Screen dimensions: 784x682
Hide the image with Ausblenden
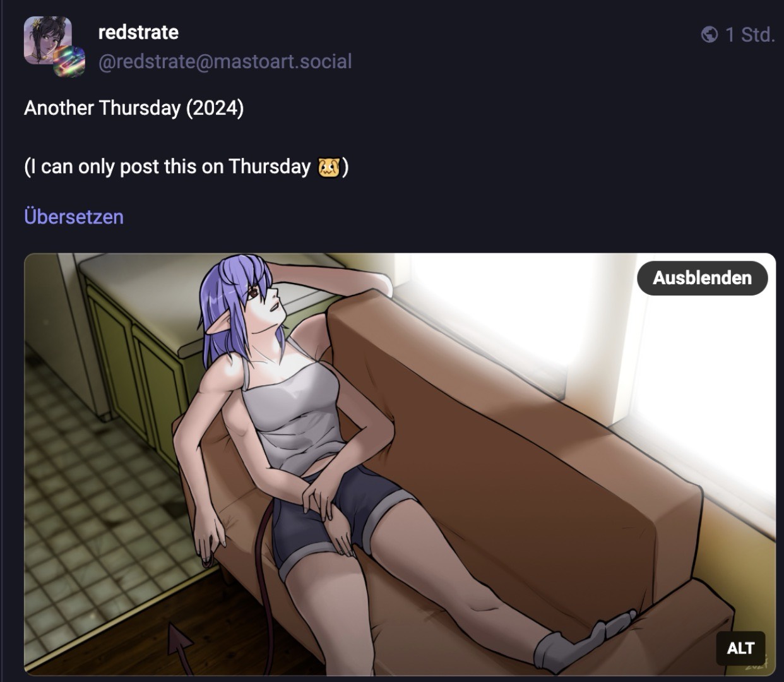coord(702,278)
